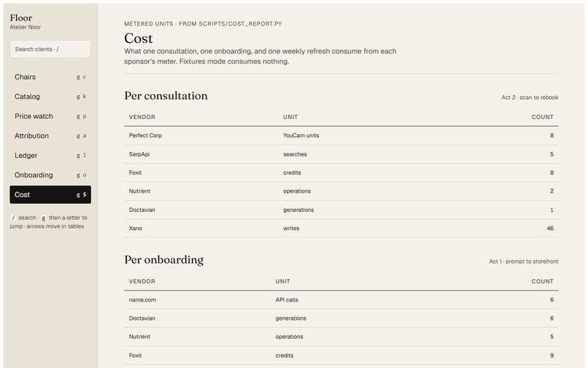The image size is (588, 368).
Task: Click the 'writes' unit cell
Action: 291,229
